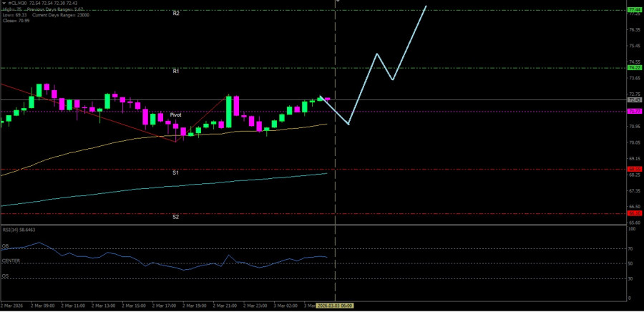
Task: Click the chart symbol dropdown arrow beside #CL,M30
Action: pyautogui.click(x=4, y=3)
